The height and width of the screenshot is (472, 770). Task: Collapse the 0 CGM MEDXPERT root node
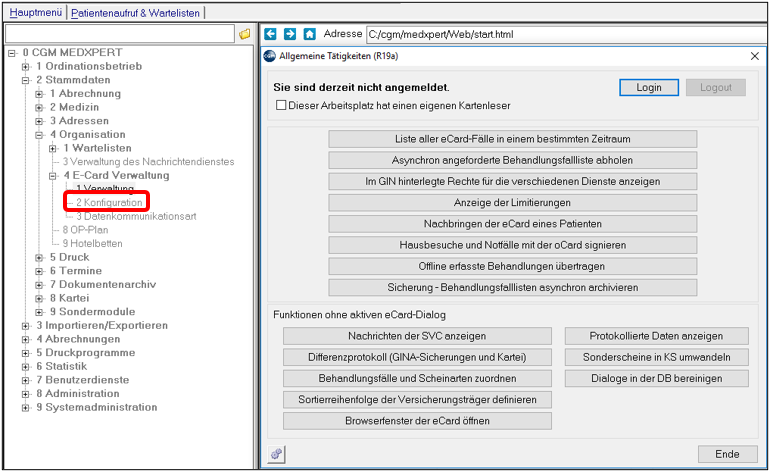(x=12, y=53)
